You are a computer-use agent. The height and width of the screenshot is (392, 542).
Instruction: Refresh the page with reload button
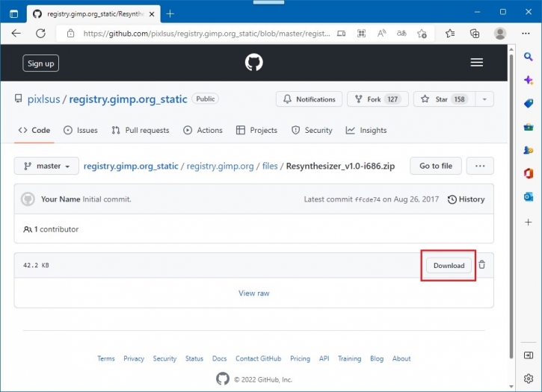40,33
